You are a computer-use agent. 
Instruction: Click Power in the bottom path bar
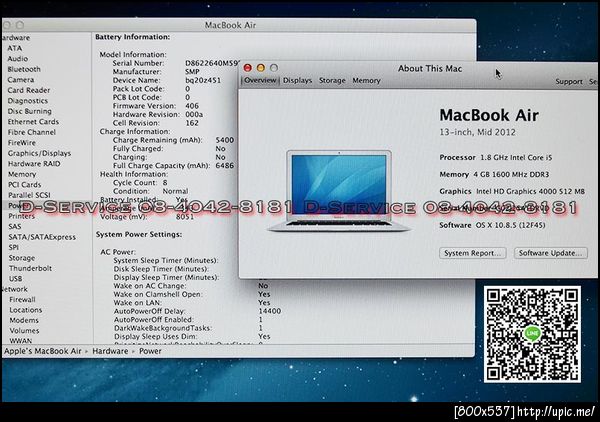click(x=150, y=351)
